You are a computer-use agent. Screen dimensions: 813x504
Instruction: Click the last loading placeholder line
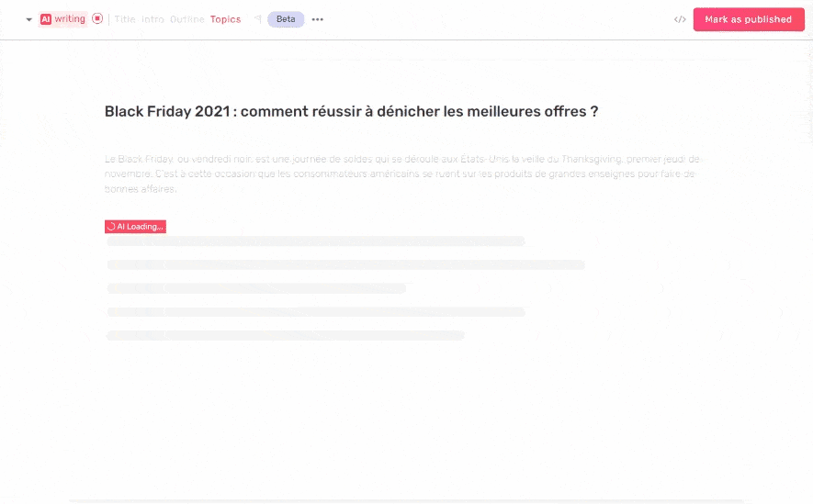[286, 335]
